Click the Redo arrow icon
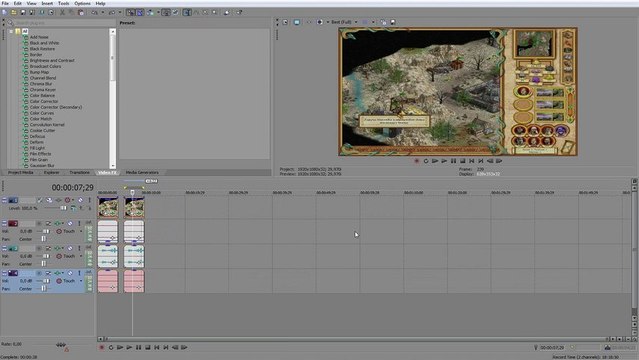This screenshot has width=639, height=360. click(x=112, y=13)
